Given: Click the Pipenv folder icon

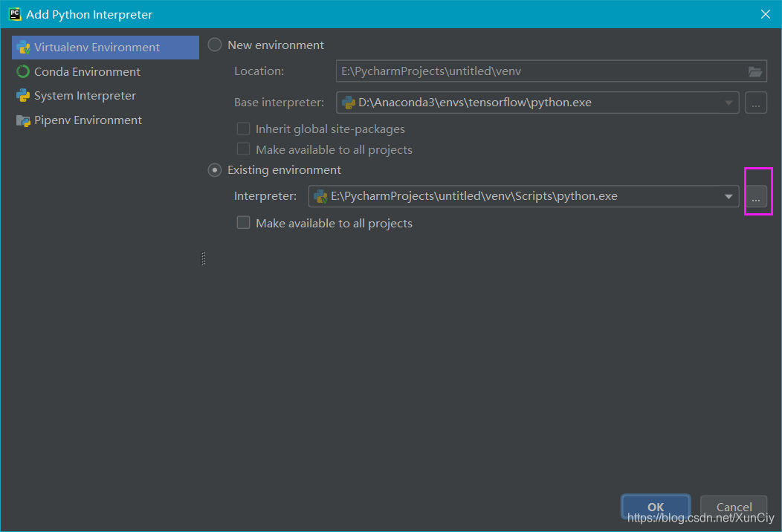Looking at the screenshot, I should (23, 120).
